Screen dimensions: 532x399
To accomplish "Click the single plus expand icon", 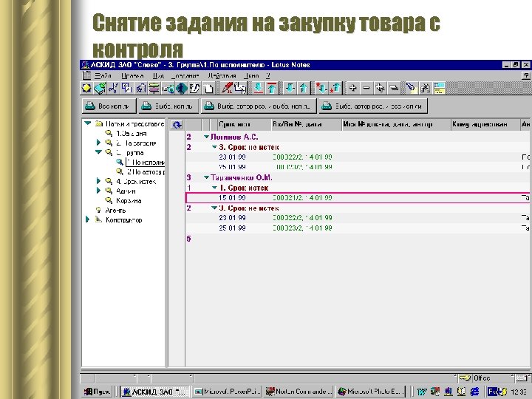I will (353, 88).
